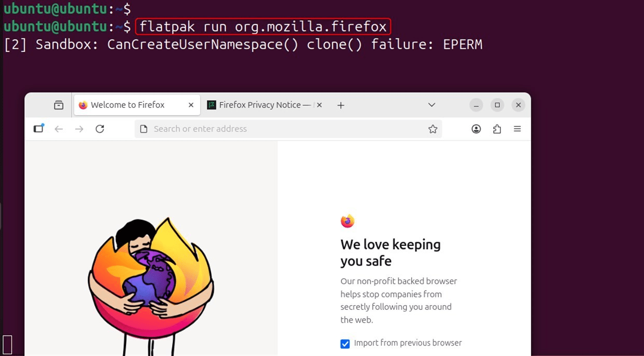Select the Welcome to Firefox tab

137,105
